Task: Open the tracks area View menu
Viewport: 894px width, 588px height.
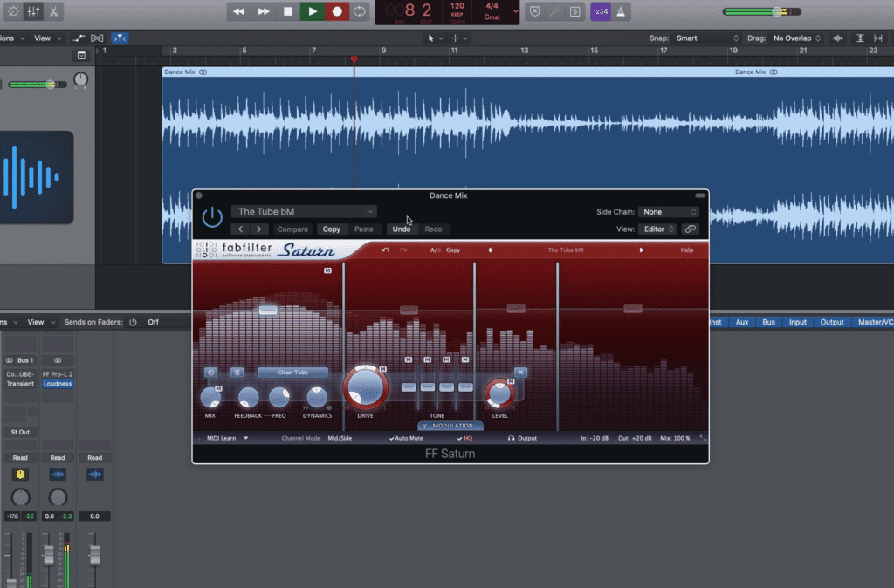Action: pyautogui.click(x=47, y=38)
